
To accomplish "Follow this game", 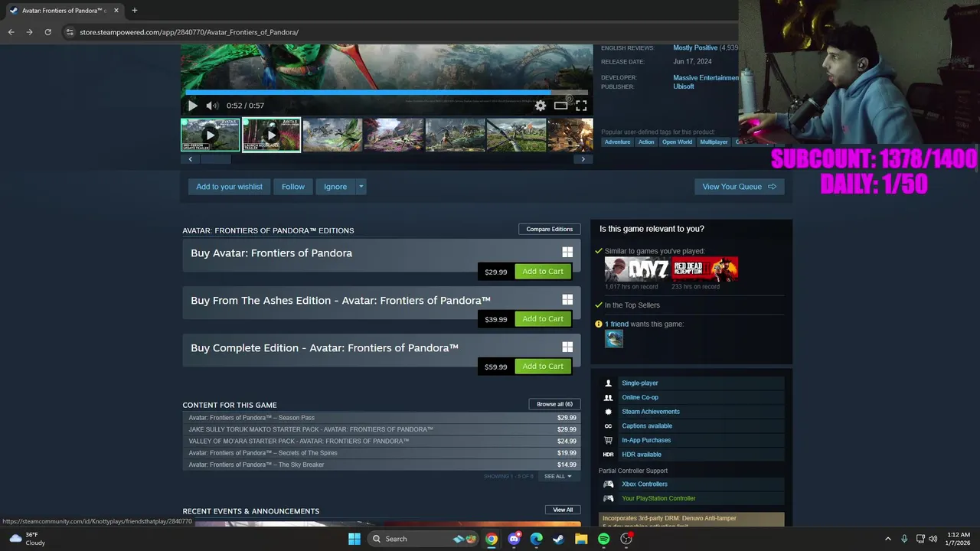I will pos(292,187).
